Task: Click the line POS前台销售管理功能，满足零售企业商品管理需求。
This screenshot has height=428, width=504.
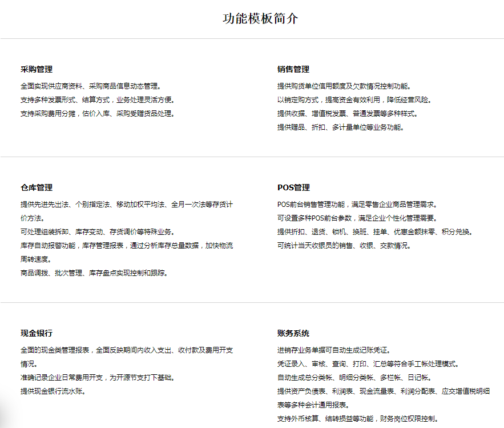Action: (357, 205)
